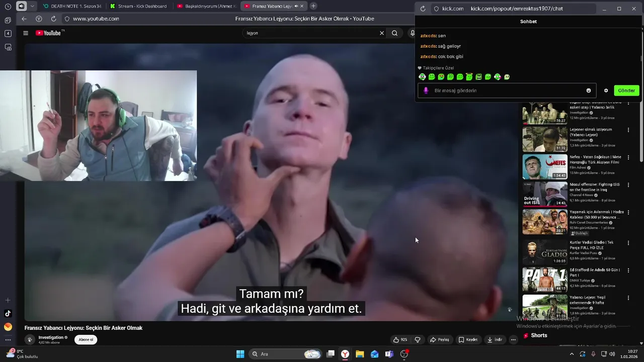This screenshot has width=644, height=362.
Task: Switch to the DEATH NOTE 1. Sezon tab
Action: point(72,6)
